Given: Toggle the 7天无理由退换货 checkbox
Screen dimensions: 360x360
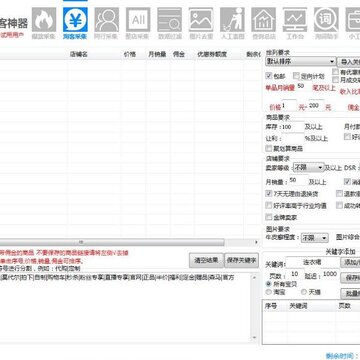Looking at the screenshot, I should point(269,194).
